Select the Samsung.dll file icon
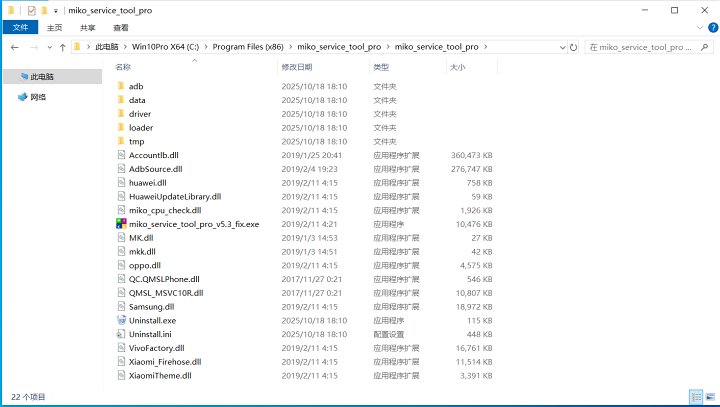 121,306
